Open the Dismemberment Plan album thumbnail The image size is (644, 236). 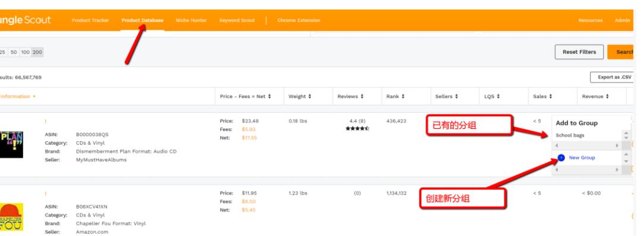[11, 145]
